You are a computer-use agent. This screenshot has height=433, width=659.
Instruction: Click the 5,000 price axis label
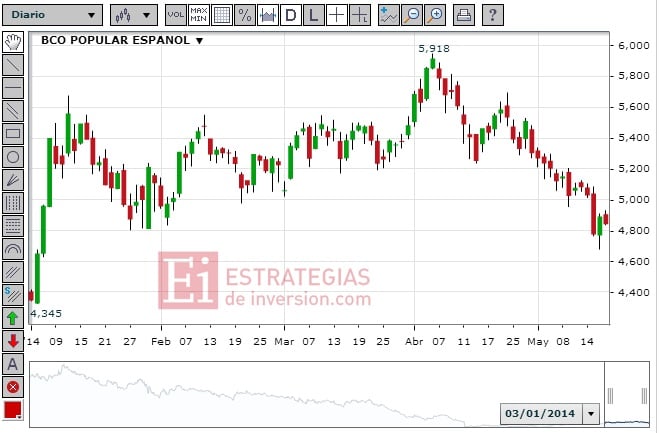[x=633, y=200]
